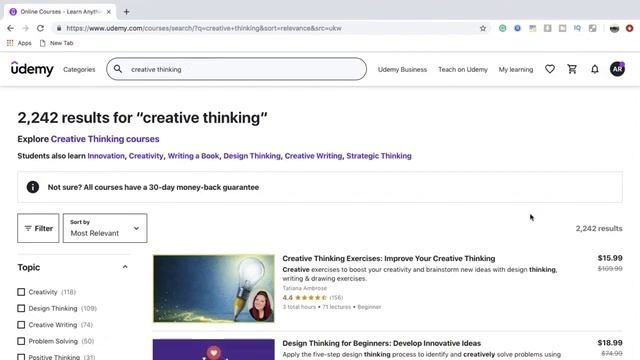Check the Design Thinking (109) topic checkbox
640x360 pixels.
[x=21, y=308]
